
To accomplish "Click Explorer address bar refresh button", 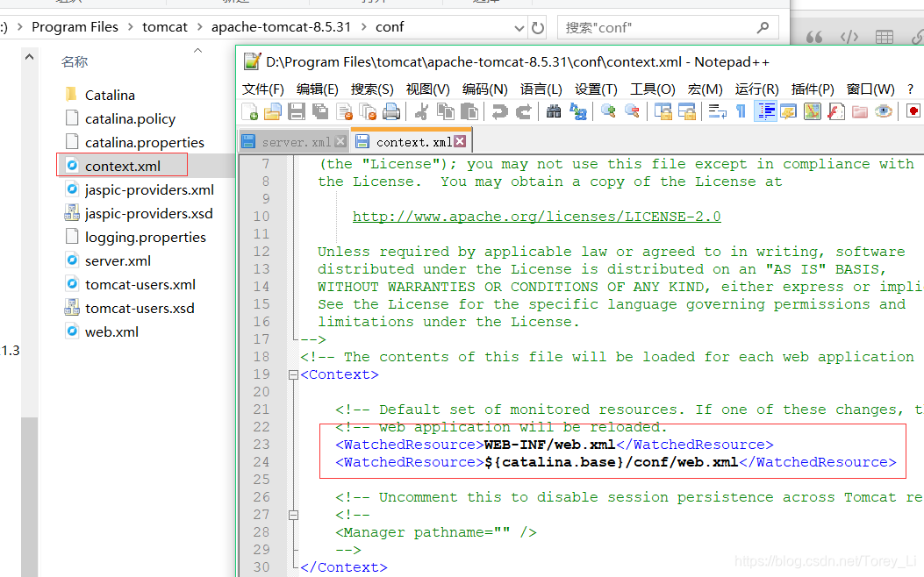I will click(538, 28).
